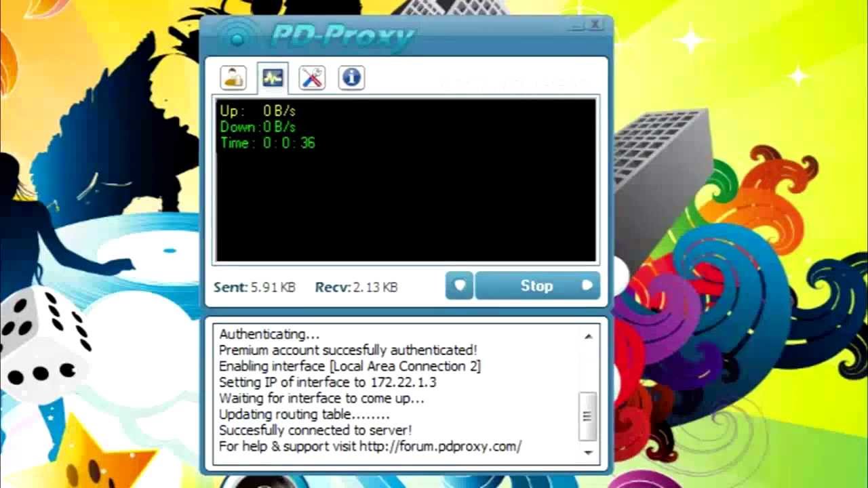
Task: Click the 'Up: 0 B/s' readout
Action: [x=258, y=110]
